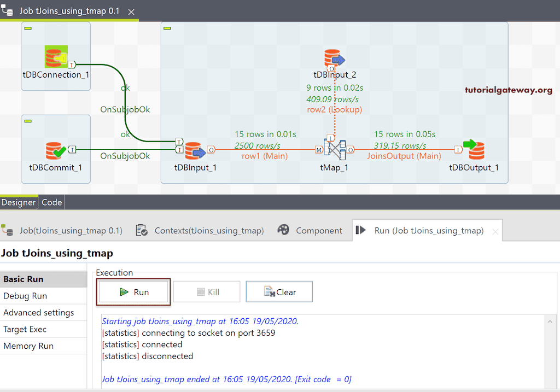Open the Debug Run section
Viewport: 560px width, 392px height.
click(x=26, y=296)
